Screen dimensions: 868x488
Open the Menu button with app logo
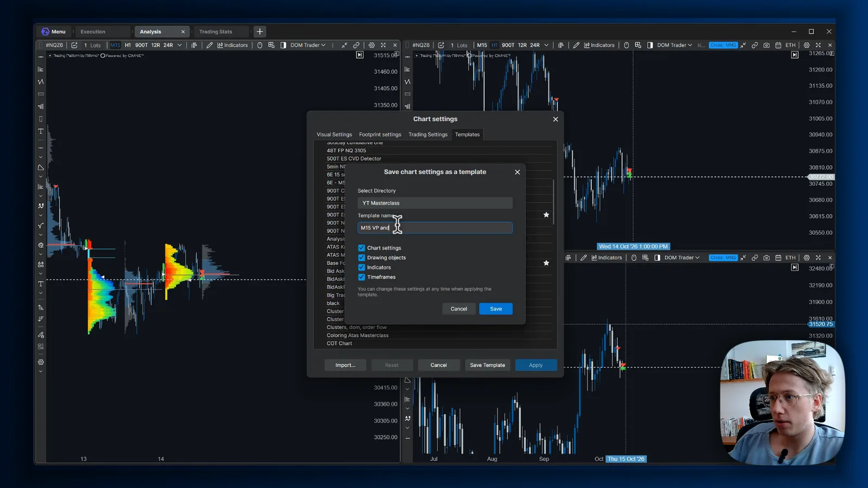[54, 31]
